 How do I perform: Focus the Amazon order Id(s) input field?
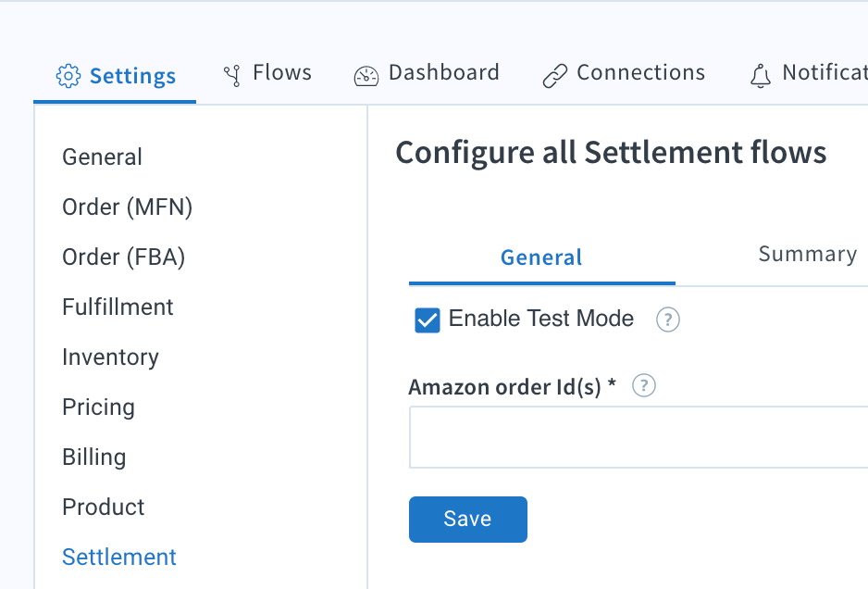[639, 437]
